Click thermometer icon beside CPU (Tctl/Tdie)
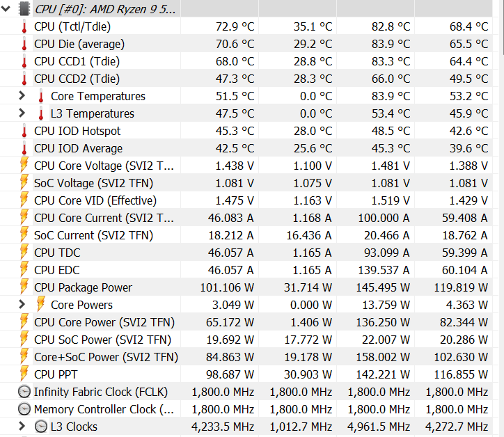 (x=24, y=26)
